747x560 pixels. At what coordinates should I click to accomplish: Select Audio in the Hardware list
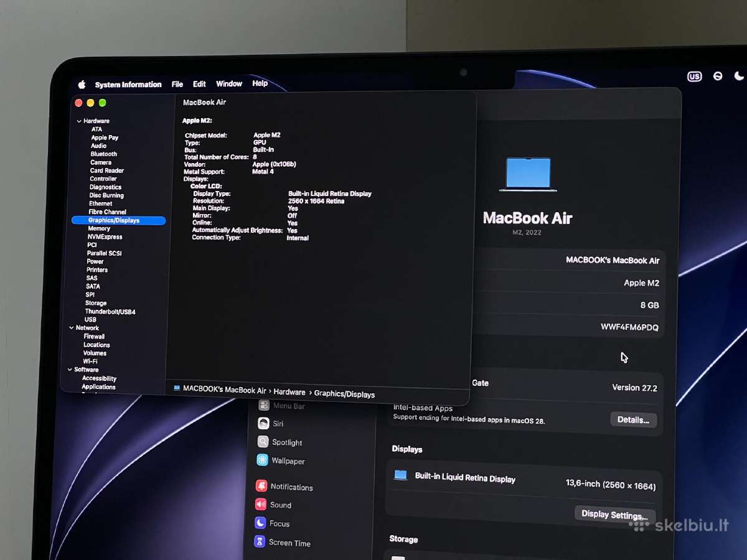[98, 146]
